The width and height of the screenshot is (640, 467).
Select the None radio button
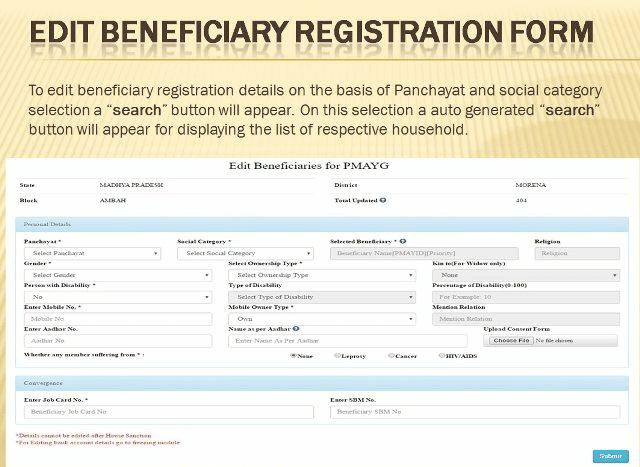coord(293,355)
